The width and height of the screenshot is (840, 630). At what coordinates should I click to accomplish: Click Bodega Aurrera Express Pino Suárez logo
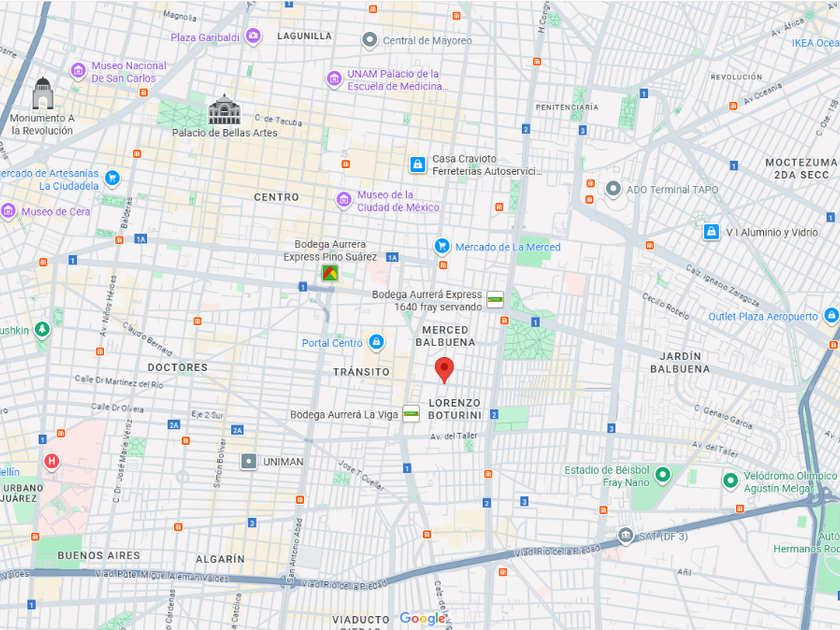pyautogui.click(x=329, y=273)
